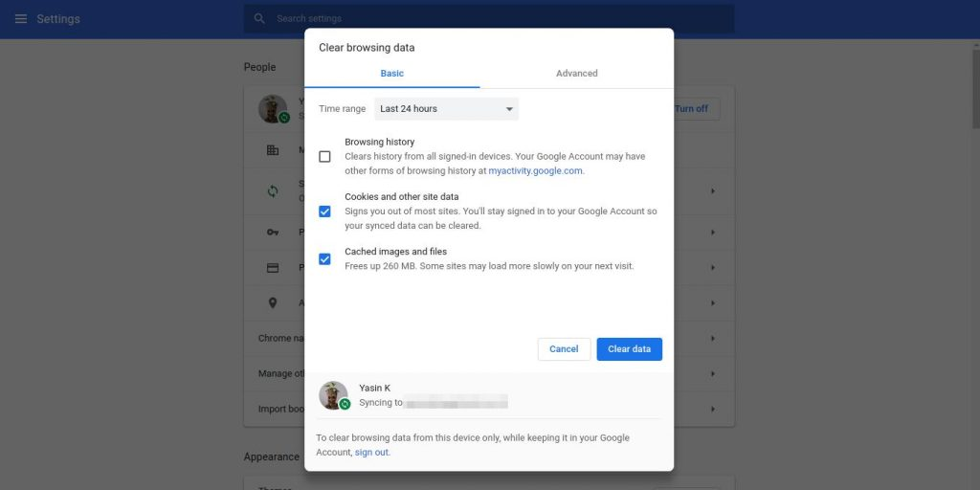Click the People section heading
Image resolution: width=980 pixels, height=490 pixels.
click(259, 67)
